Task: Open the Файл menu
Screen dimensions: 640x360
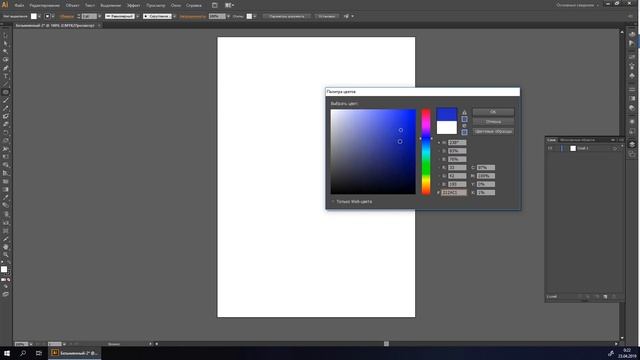Action: click(19, 5)
